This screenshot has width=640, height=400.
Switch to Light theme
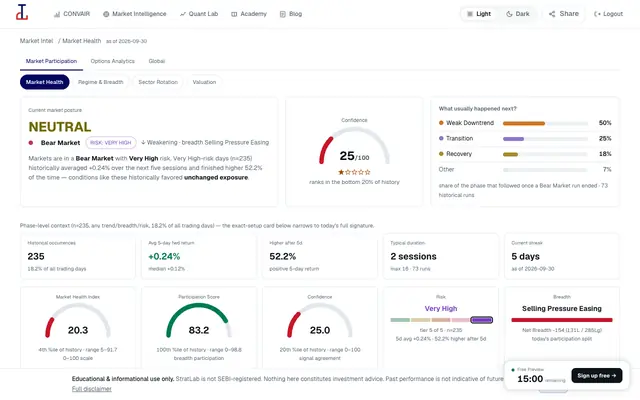(479, 14)
